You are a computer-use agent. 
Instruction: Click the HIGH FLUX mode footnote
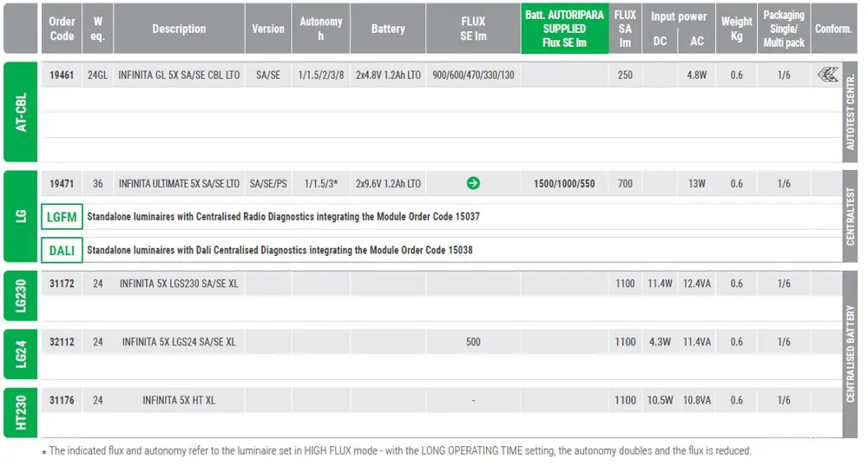click(x=397, y=450)
